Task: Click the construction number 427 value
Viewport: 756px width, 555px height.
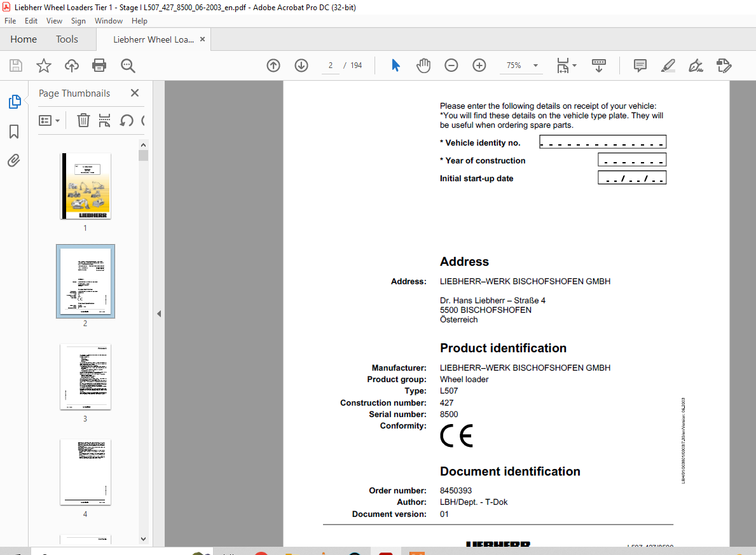Action: point(446,402)
